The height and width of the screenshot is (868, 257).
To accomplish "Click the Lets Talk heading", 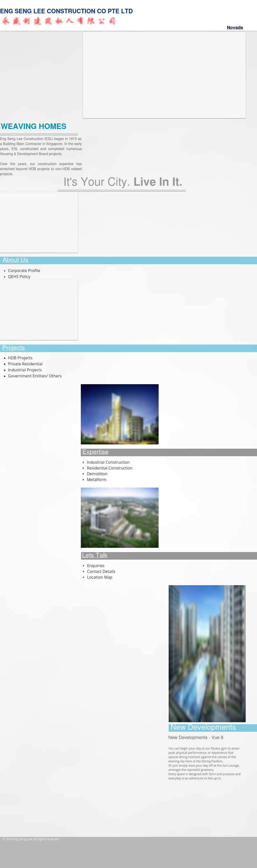I will [95, 555].
